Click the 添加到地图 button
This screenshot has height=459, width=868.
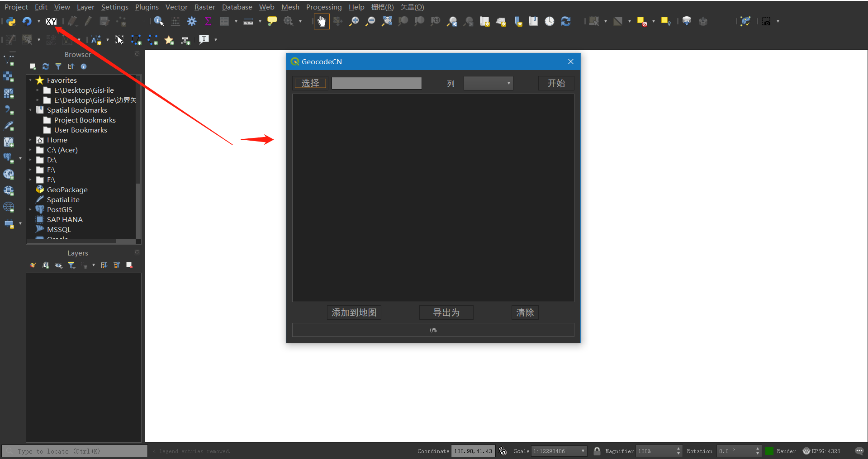(x=354, y=312)
